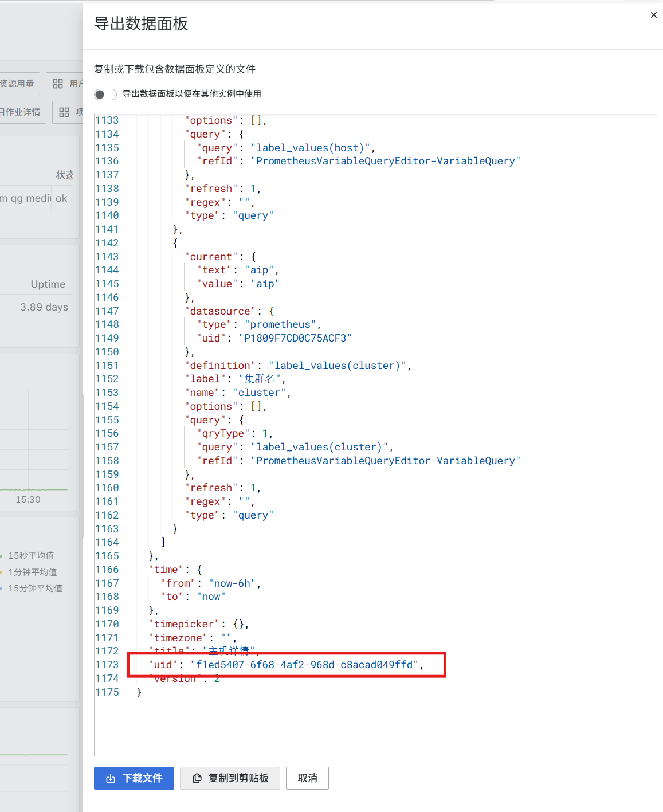663x812 pixels.
Task: Place cursor on the uid value string
Action: [x=304, y=665]
